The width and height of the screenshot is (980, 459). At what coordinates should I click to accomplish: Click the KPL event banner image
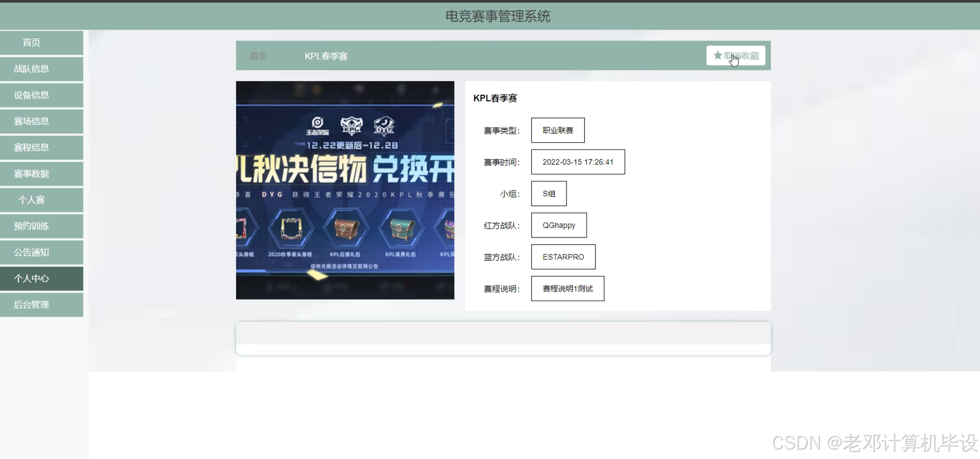click(x=345, y=190)
